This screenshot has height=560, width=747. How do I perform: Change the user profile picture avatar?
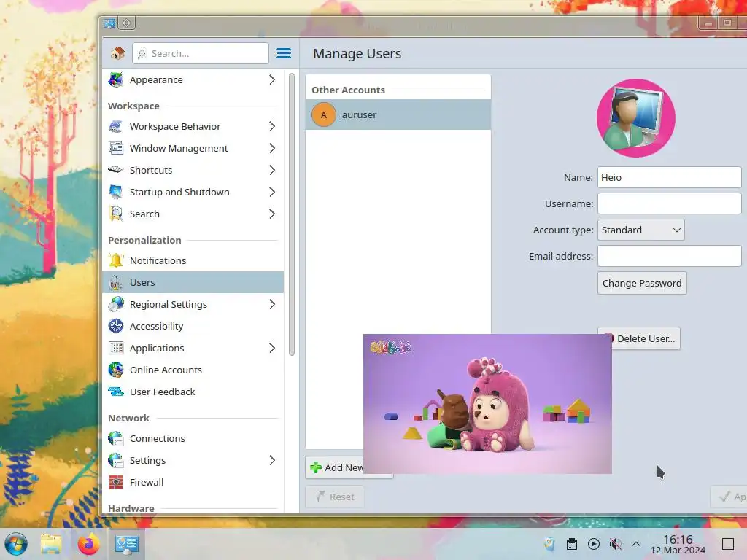636,118
